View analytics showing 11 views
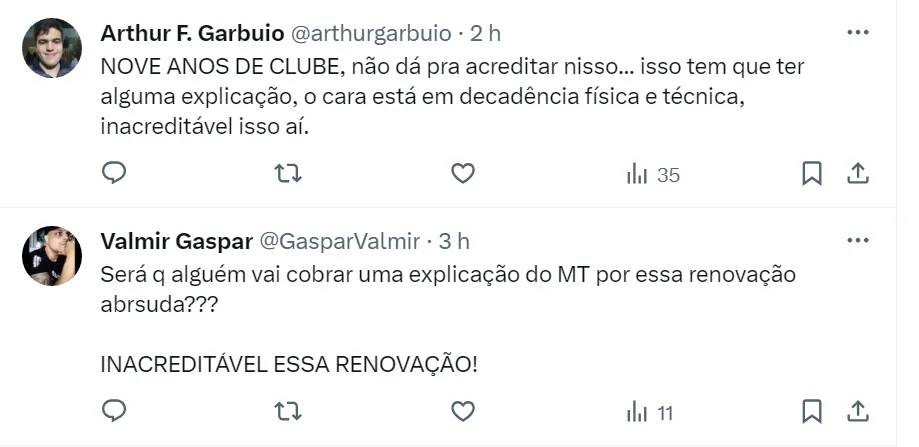 pyautogui.click(x=649, y=412)
